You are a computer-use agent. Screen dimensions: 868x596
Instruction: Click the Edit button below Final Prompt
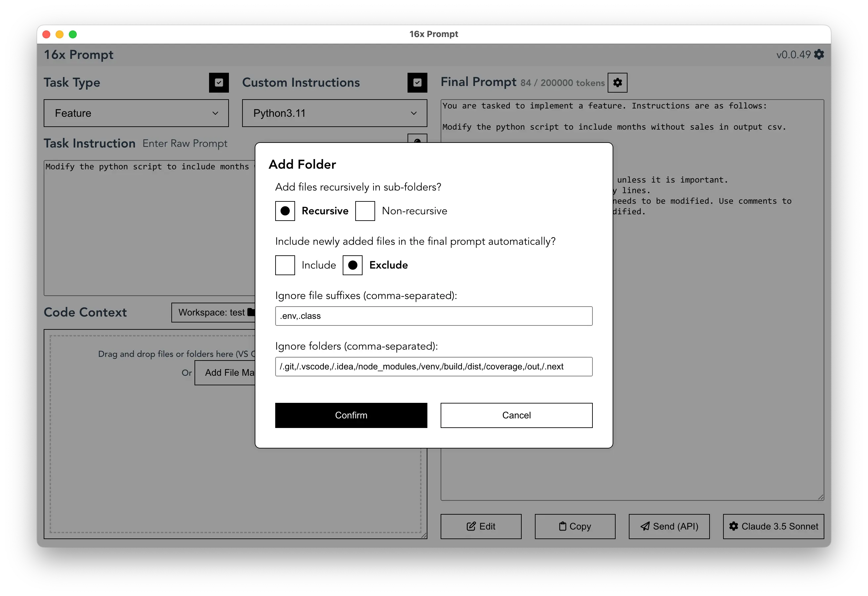pos(481,526)
